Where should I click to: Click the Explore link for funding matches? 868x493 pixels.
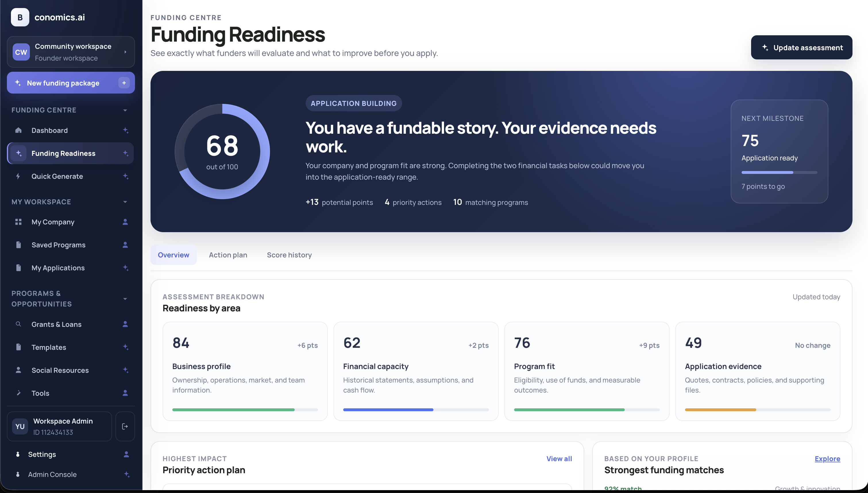[x=827, y=459]
